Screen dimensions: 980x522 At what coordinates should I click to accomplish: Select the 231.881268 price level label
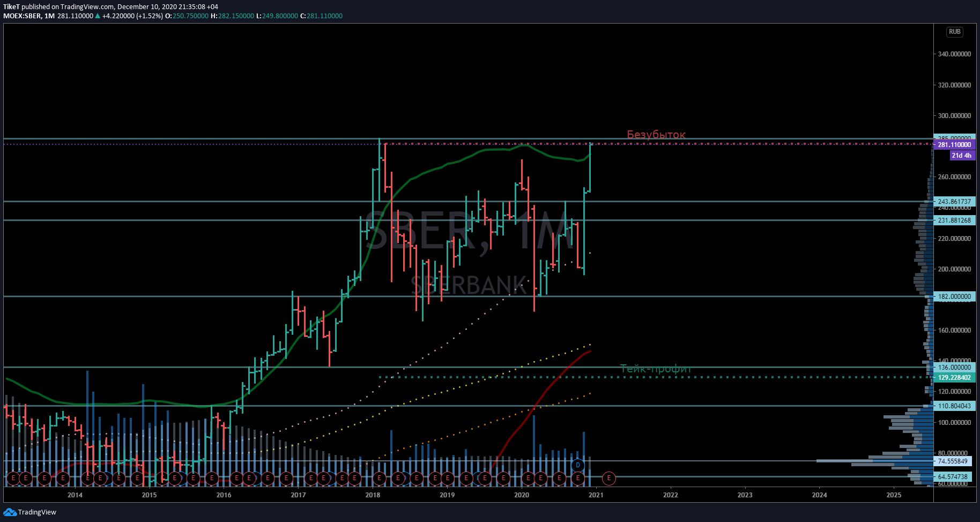click(954, 220)
